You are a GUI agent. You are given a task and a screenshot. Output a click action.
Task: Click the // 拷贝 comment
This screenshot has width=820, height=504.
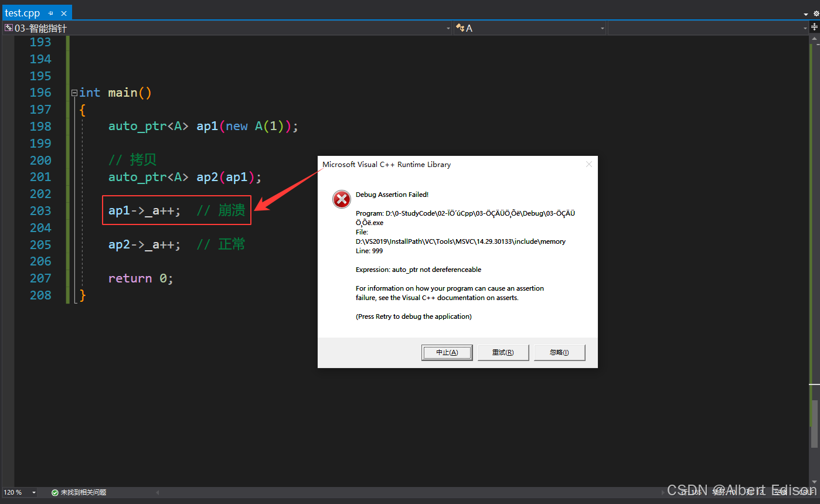pos(132,160)
